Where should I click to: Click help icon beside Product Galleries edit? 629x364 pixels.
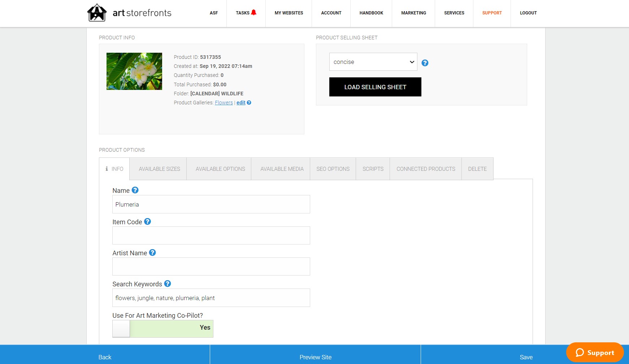click(249, 103)
